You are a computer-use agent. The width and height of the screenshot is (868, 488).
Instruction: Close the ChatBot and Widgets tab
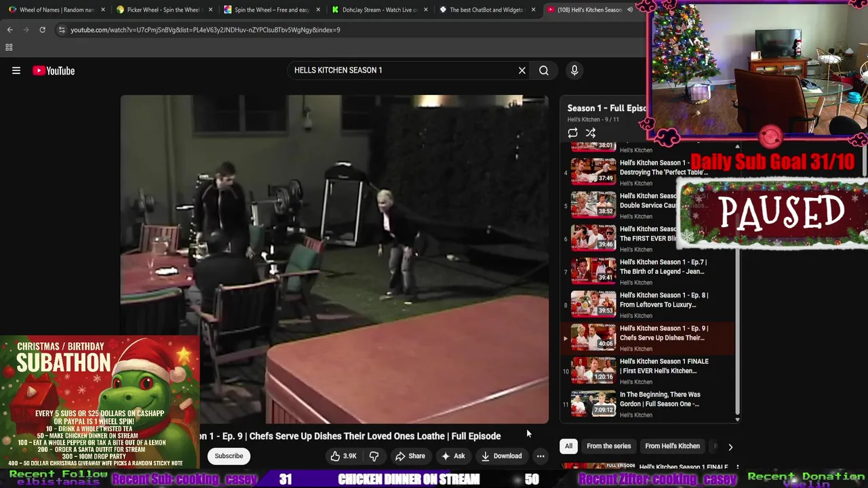pos(534,9)
